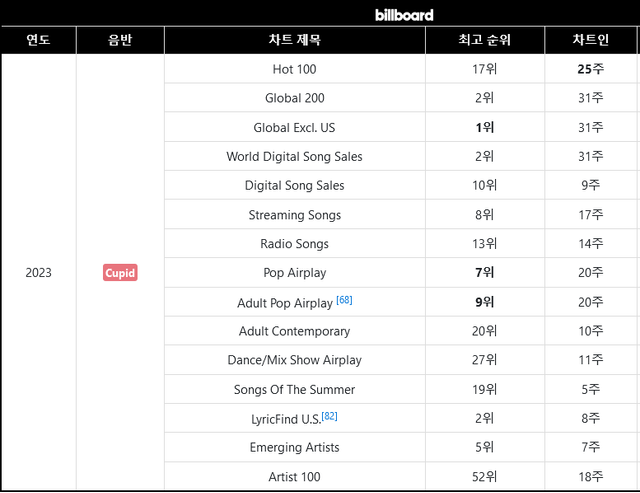Click the 최고 순위 column header
This screenshot has width=640, height=493.
[x=484, y=41]
